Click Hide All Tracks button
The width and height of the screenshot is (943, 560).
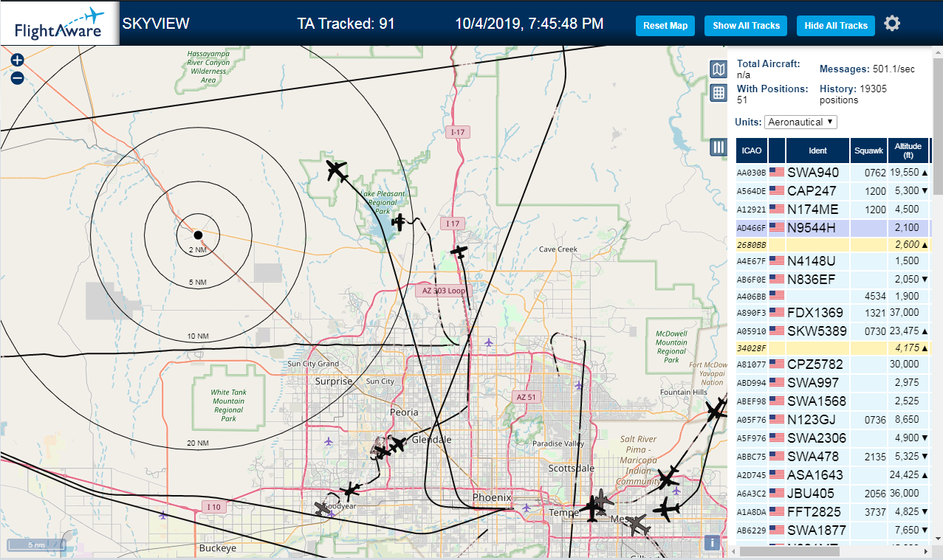(x=836, y=25)
